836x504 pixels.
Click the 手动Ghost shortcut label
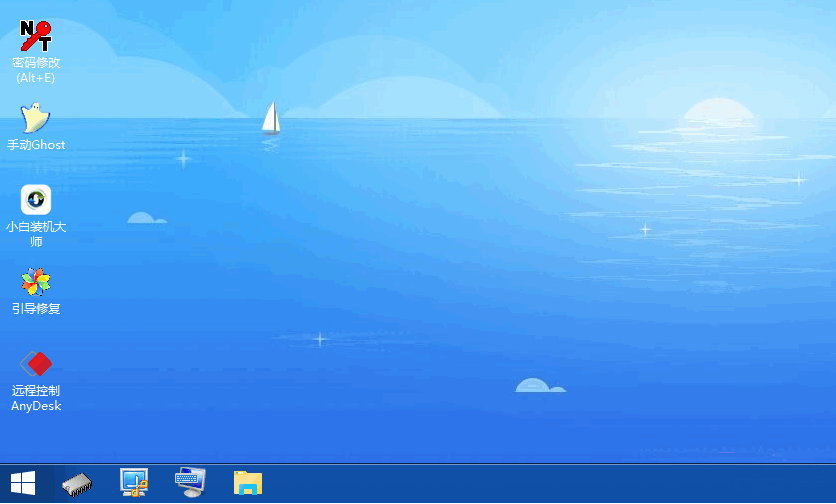tap(36, 145)
